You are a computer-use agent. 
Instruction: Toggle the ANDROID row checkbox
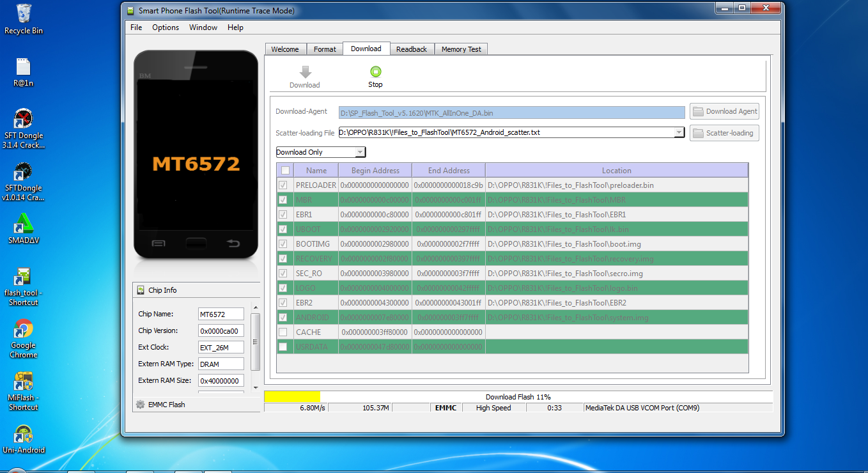(x=283, y=318)
